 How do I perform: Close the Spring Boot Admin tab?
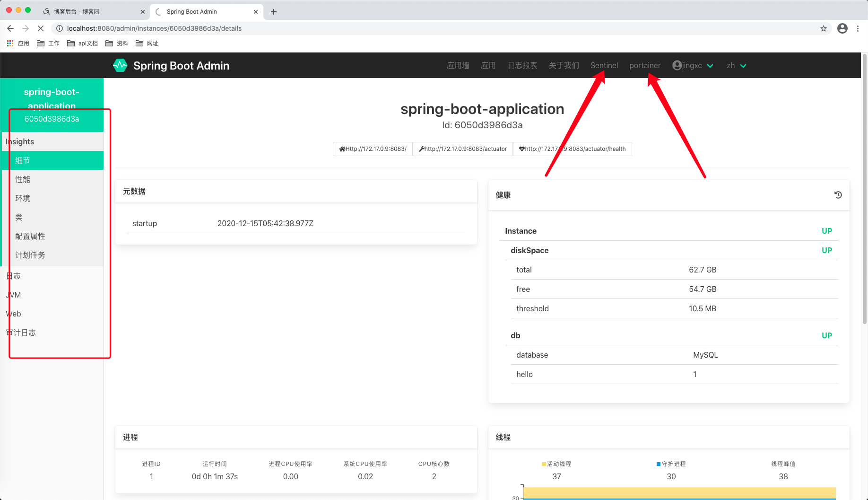click(256, 12)
